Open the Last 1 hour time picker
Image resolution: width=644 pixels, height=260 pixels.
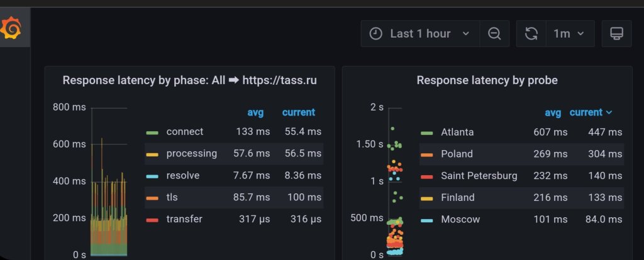pyautogui.click(x=420, y=34)
